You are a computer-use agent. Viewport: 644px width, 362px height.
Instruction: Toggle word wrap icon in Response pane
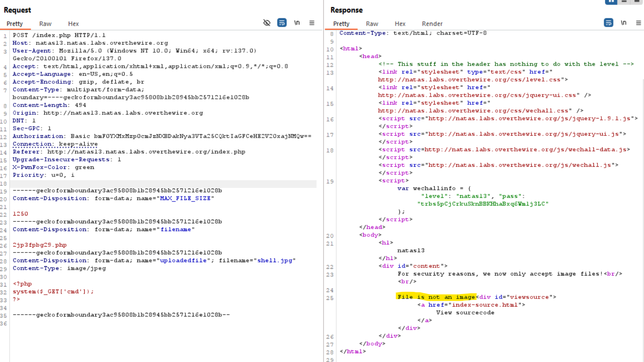[609, 23]
